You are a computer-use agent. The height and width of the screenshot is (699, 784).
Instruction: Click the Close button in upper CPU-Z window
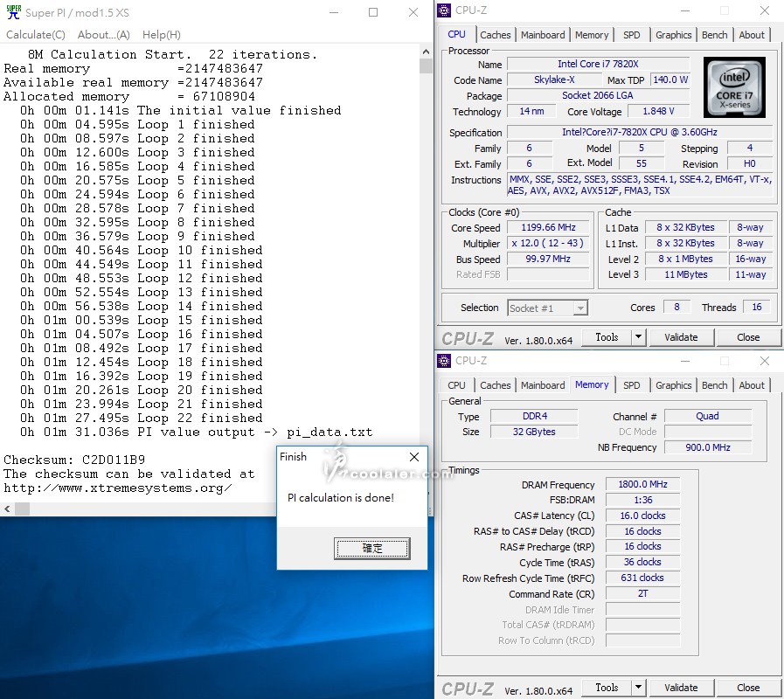[748, 337]
